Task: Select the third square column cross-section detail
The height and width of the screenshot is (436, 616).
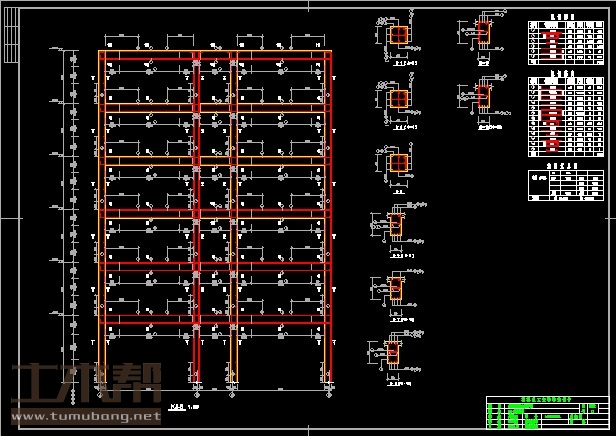Action: [399, 163]
